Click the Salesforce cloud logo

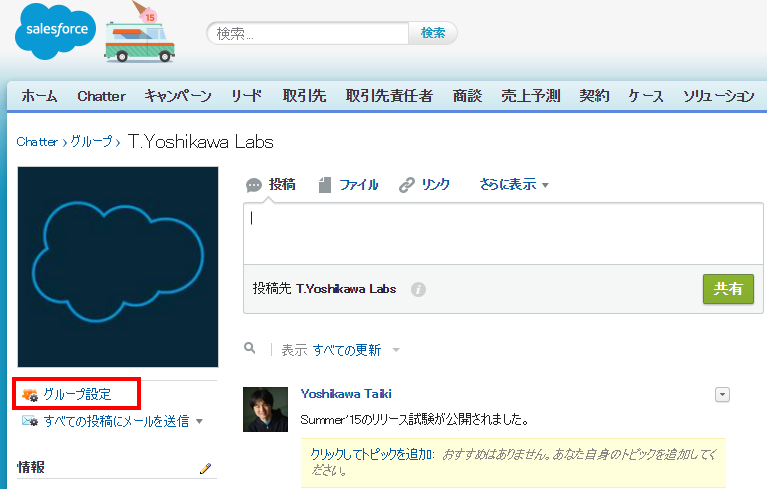coord(55,31)
